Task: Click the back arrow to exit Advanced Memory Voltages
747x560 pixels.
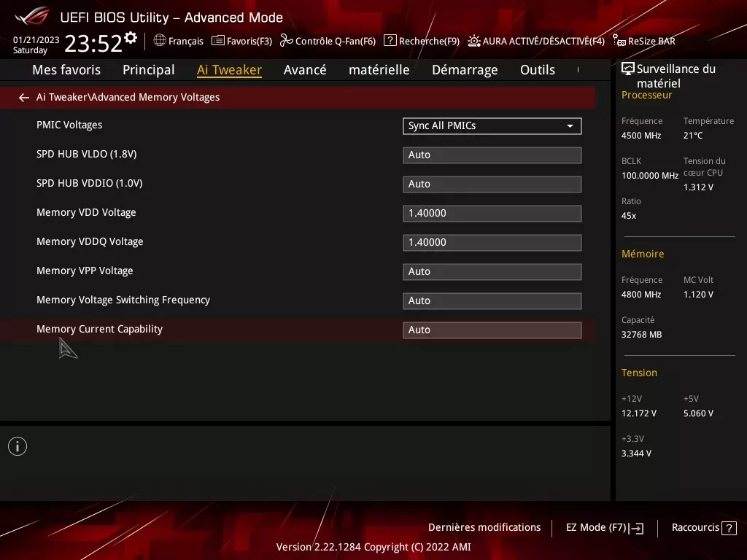Action: (23, 97)
